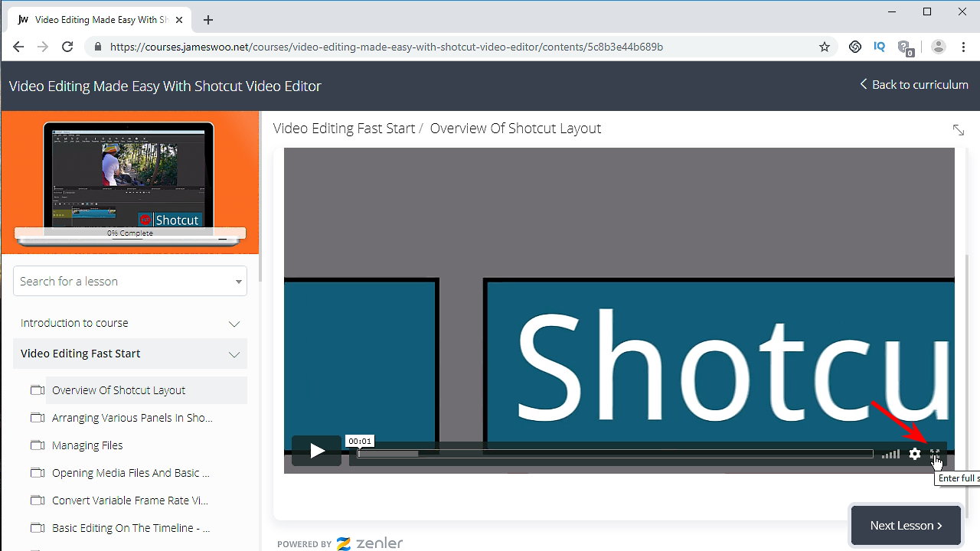Click the Zenler powered-by logo
Image resolution: width=980 pixels, height=551 pixels.
point(370,543)
